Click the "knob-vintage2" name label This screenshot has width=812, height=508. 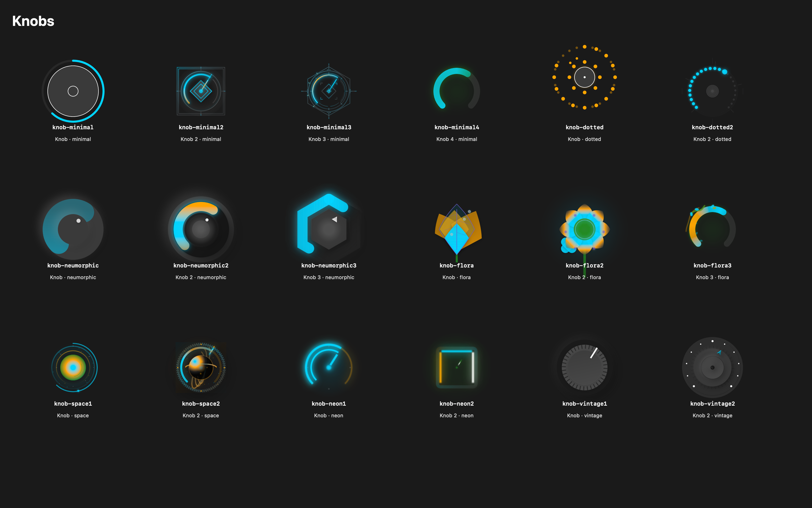pyautogui.click(x=712, y=404)
